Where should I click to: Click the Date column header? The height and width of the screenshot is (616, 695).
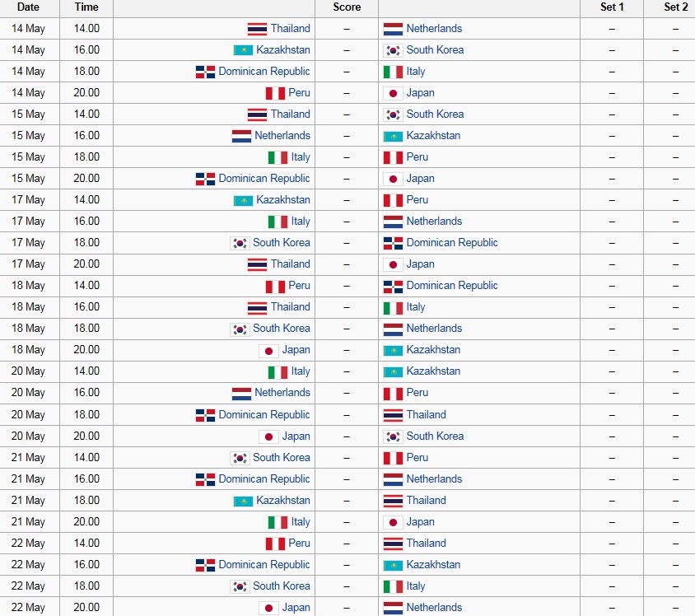(x=28, y=7)
